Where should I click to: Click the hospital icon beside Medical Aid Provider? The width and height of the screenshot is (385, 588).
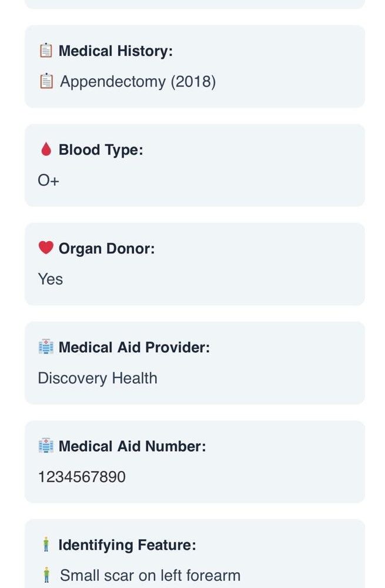point(46,347)
